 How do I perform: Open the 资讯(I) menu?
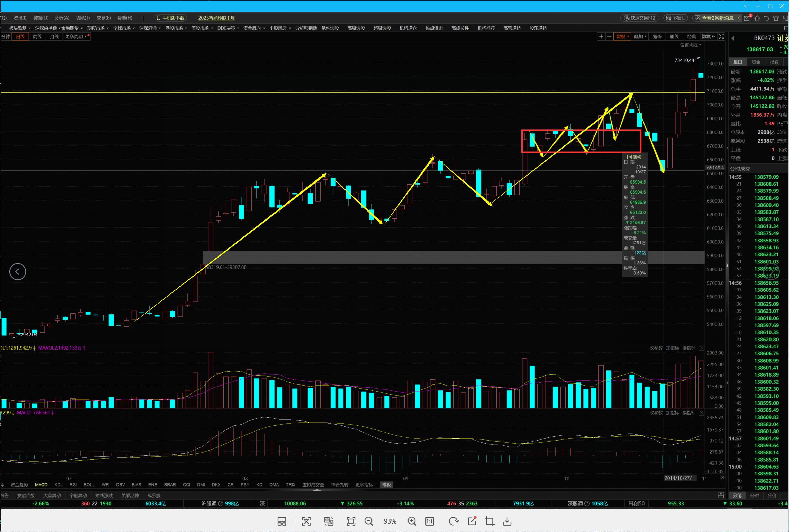coord(20,18)
